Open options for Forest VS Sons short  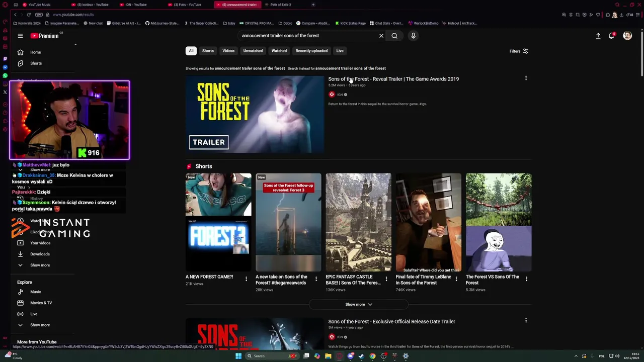point(526,279)
